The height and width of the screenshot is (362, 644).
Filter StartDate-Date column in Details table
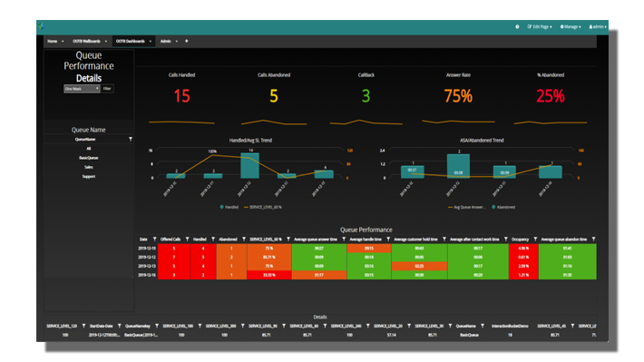[x=120, y=326]
